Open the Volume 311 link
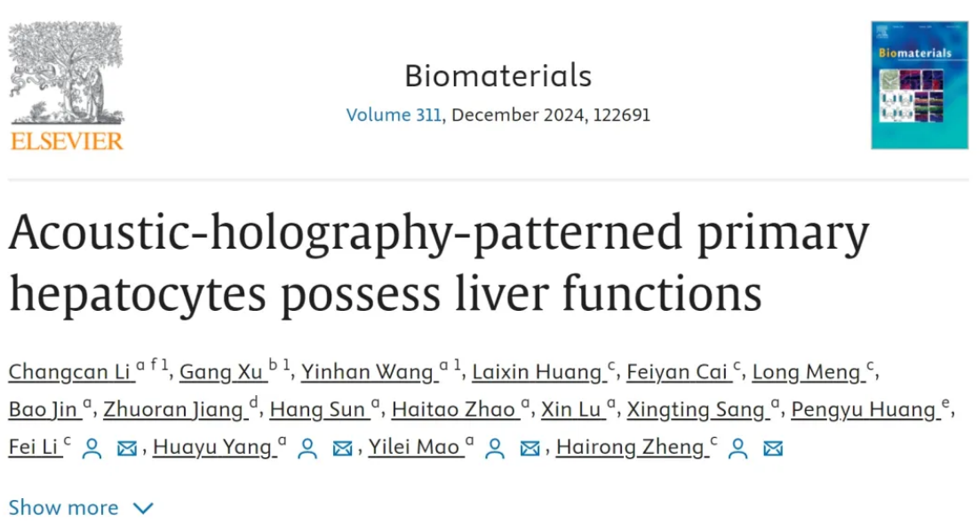980x531 pixels. [x=394, y=115]
